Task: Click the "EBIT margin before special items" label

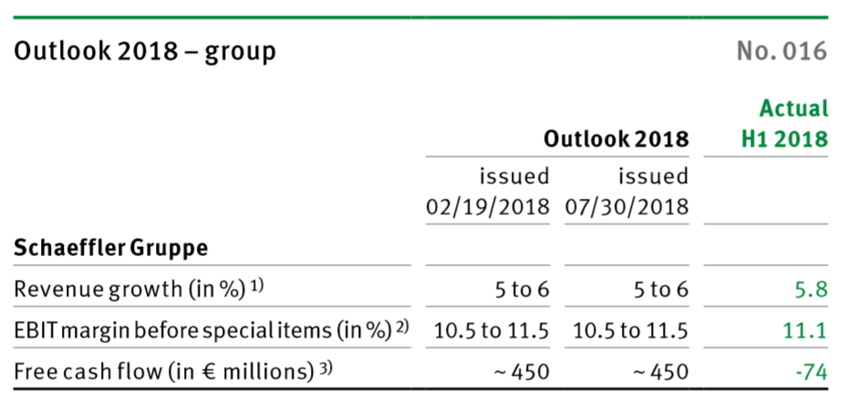Action: [196, 331]
